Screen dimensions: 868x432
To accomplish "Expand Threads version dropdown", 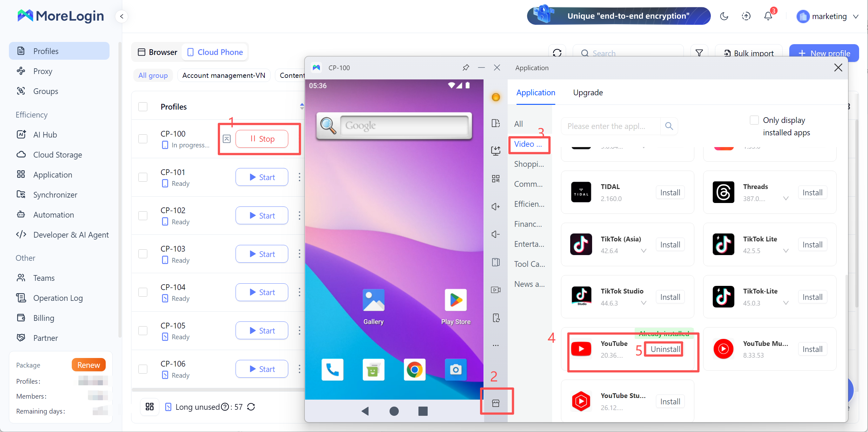I will click(785, 198).
